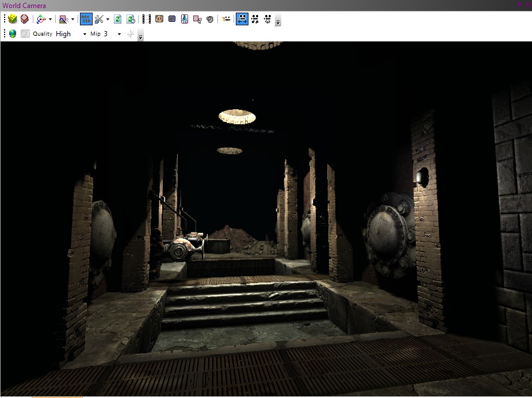Open the second toolbar overflow options arrow

point(140,35)
